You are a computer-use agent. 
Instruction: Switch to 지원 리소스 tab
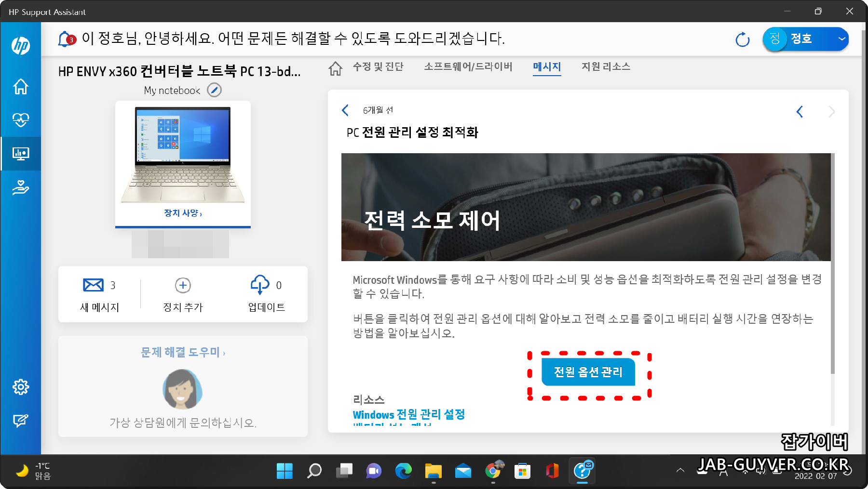[606, 66]
